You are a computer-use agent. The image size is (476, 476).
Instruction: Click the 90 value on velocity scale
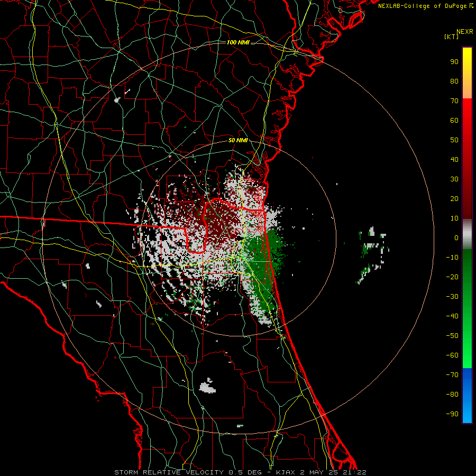tap(454, 62)
